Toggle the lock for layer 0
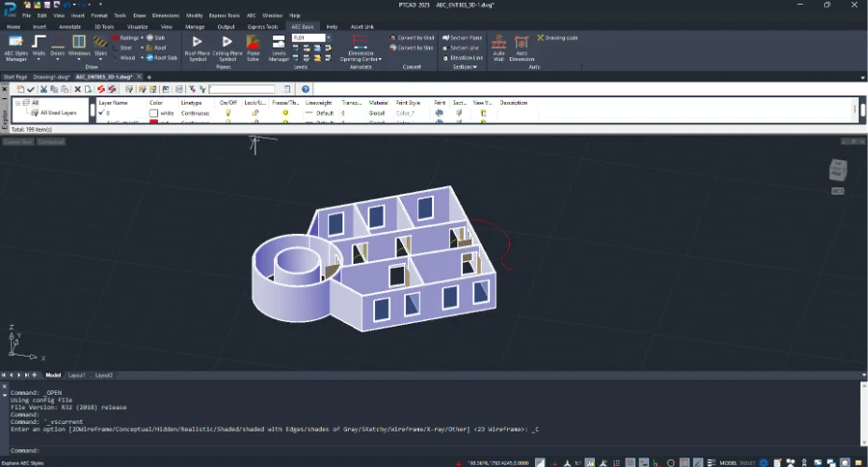The width and height of the screenshot is (868, 467). coord(254,113)
